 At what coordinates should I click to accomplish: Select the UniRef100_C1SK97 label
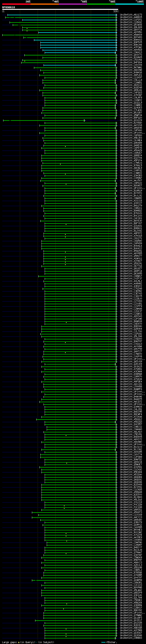131,77
